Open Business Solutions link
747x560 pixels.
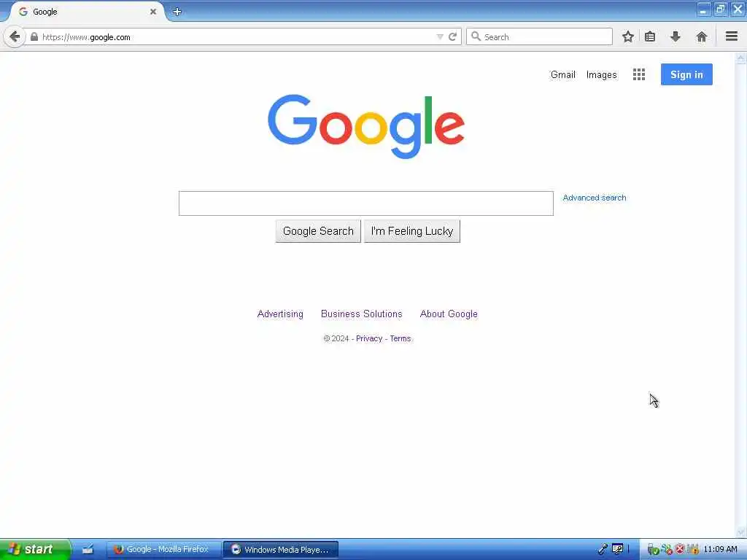(x=362, y=314)
